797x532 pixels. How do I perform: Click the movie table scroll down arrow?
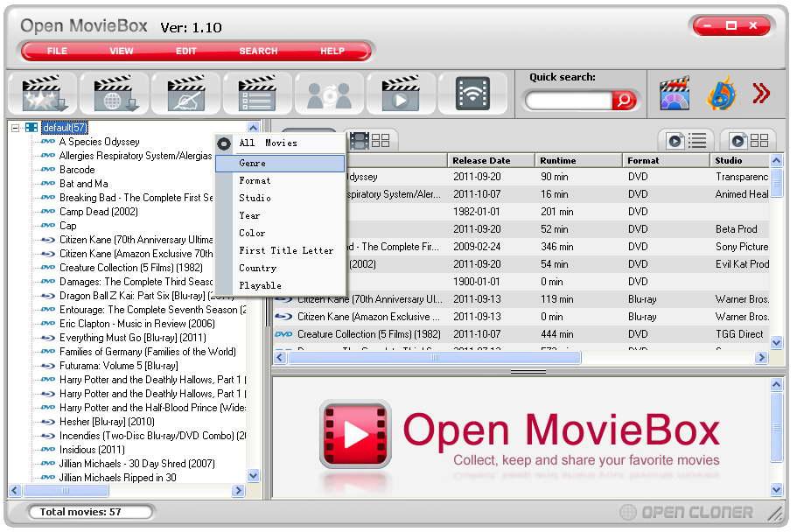pos(776,342)
